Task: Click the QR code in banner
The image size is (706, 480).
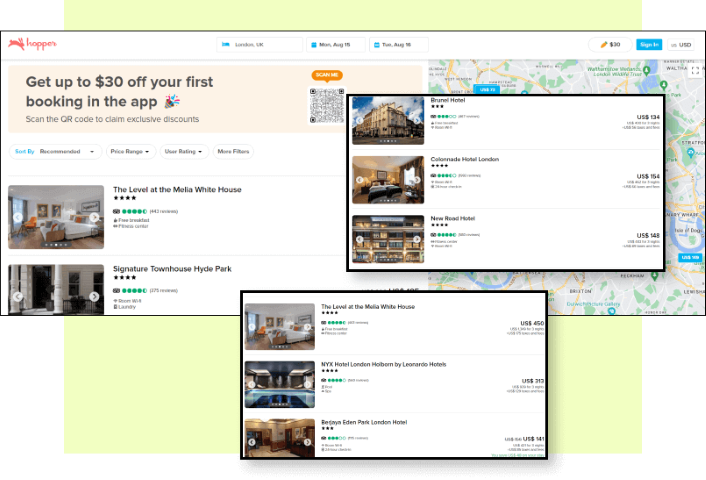Action: point(327,105)
